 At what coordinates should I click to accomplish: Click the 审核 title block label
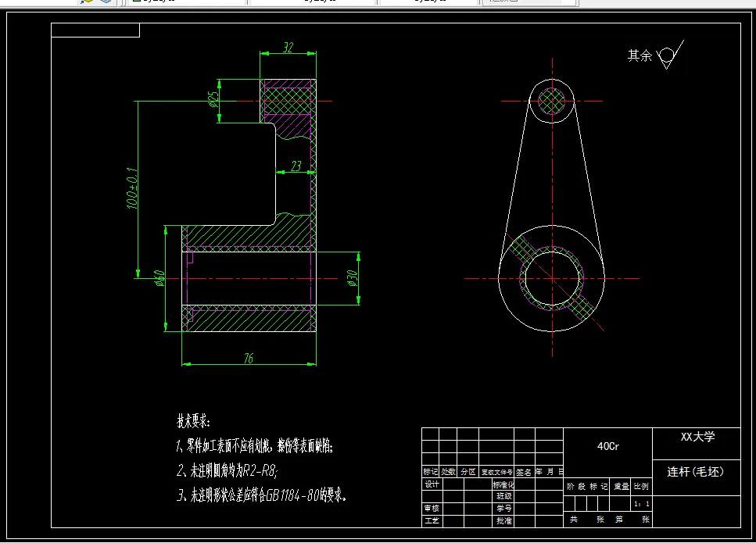pos(432,509)
